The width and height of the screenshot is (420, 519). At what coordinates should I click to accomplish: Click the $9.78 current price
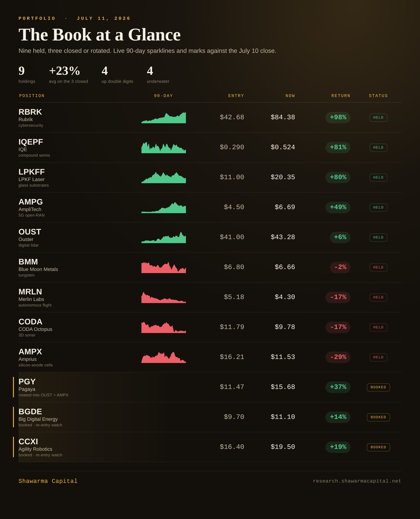click(285, 327)
